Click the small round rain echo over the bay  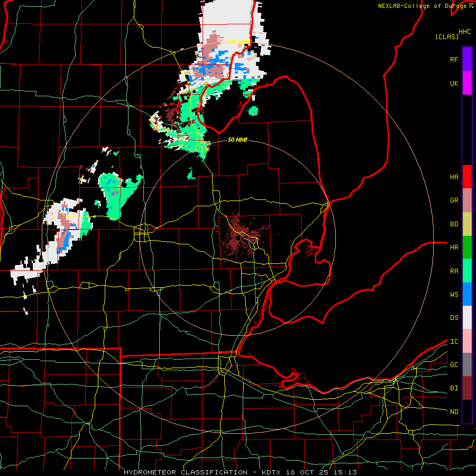pyautogui.click(x=253, y=111)
